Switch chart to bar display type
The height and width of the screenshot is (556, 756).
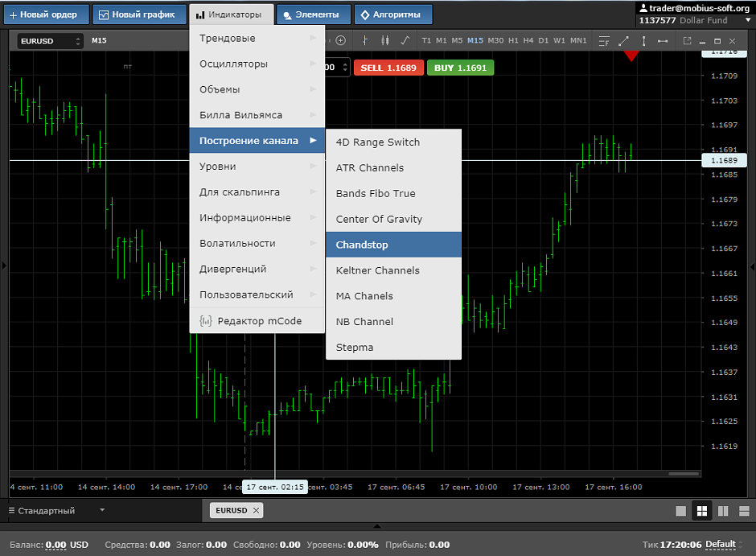click(365, 40)
